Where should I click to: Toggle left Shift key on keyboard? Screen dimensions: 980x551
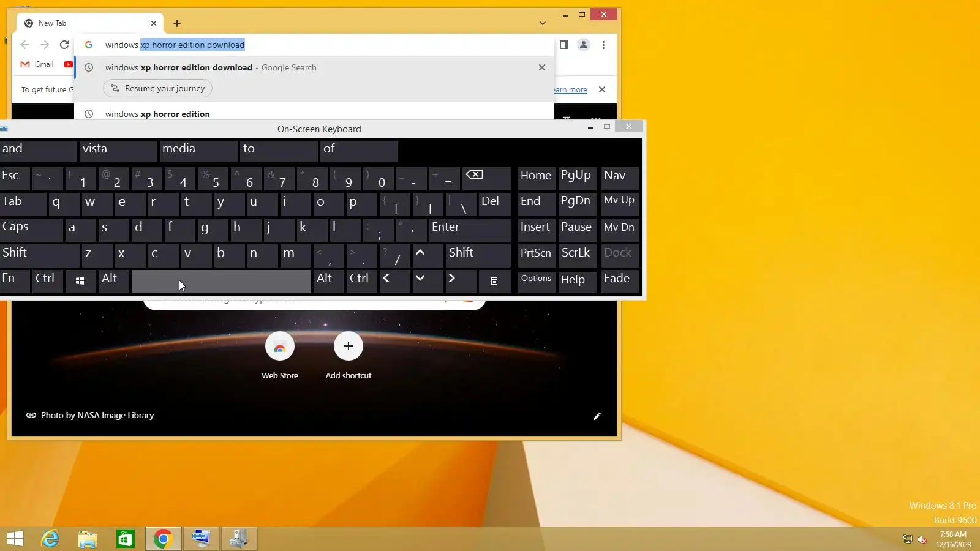tap(39, 255)
